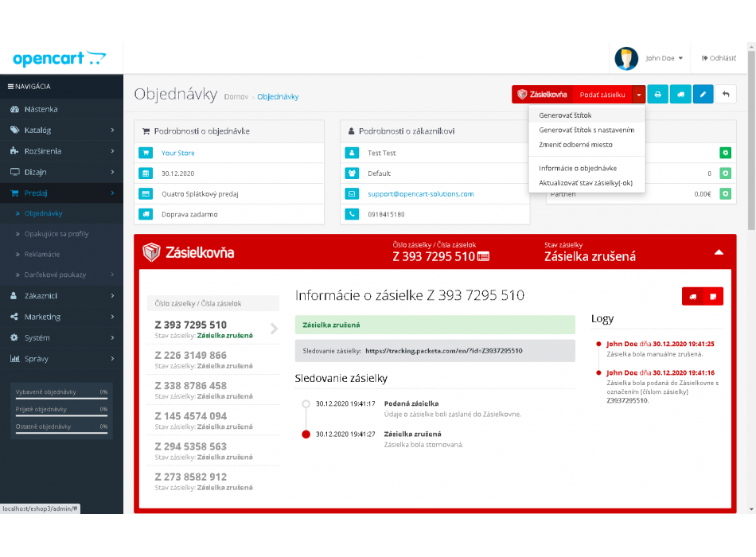Click the green plus button beside 0,00€
Image resolution: width=756 pixels, height=557 pixels.
pyautogui.click(x=725, y=194)
